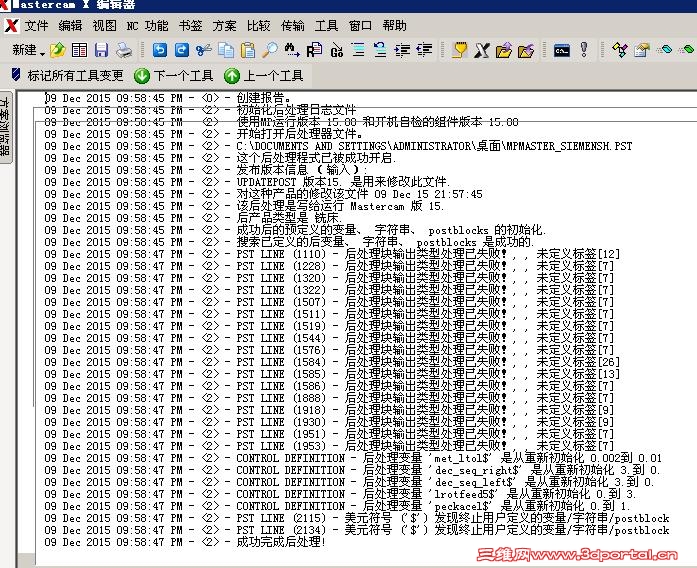Click the 创建报告 log line
Screen dimensions: 697x568
point(168,98)
